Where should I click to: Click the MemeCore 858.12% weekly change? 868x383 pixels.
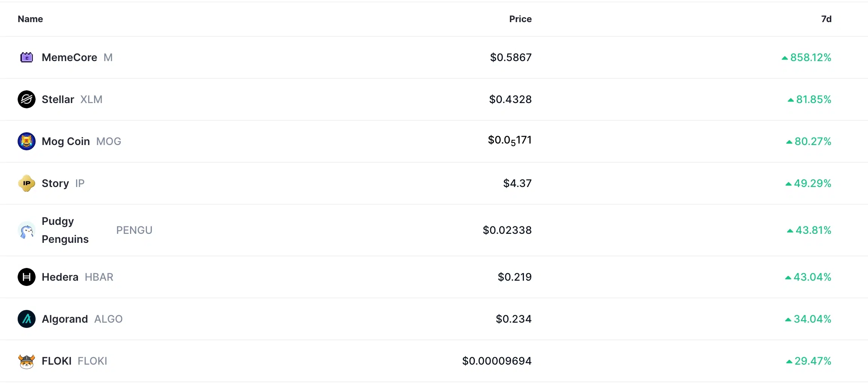click(806, 57)
